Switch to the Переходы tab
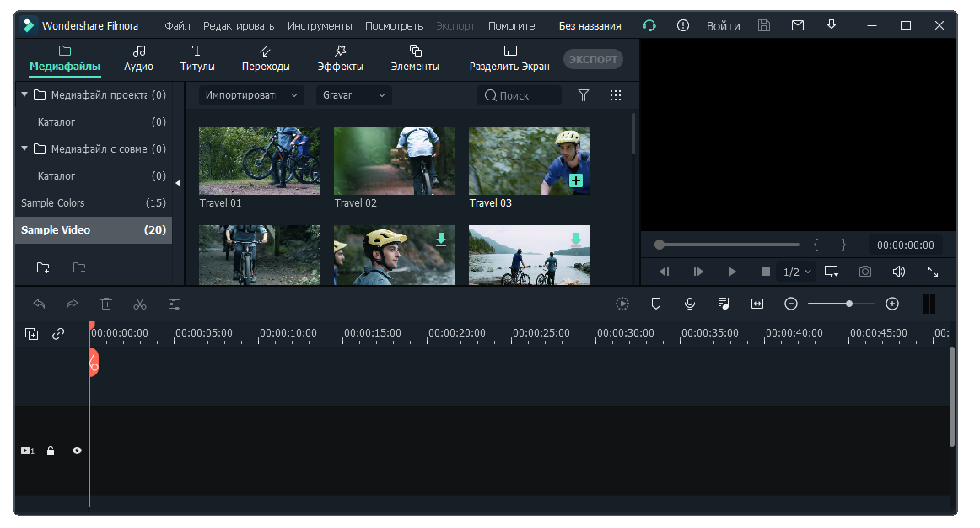The width and height of the screenshot is (980, 528). click(x=266, y=58)
